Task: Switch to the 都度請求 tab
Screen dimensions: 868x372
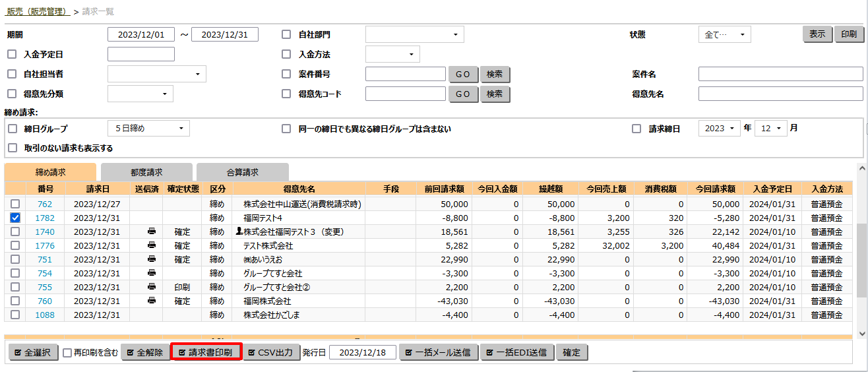Action: coord(146,172)
